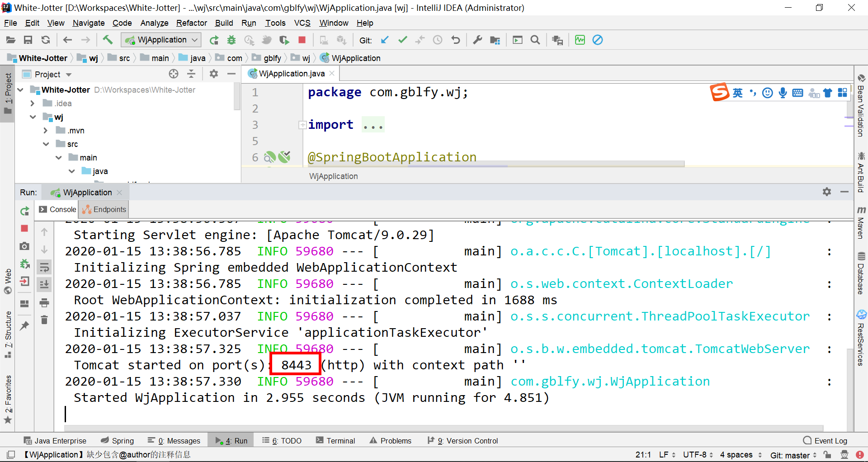Screen dimensions: 868x462
Task: Collapse the wj module node
Action: (x=33, y=117)
